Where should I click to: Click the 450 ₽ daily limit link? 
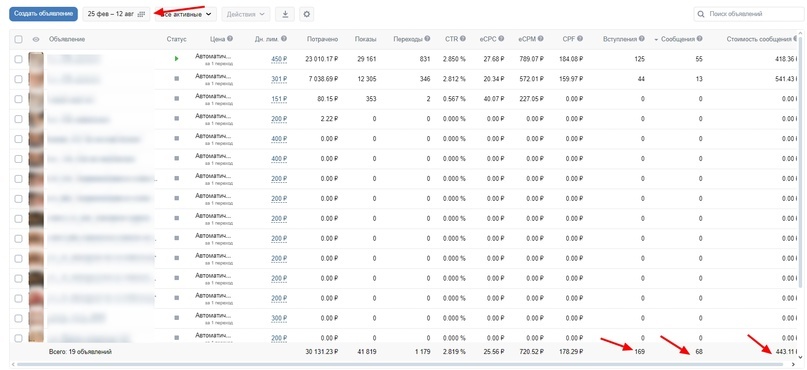coord(279,59)
